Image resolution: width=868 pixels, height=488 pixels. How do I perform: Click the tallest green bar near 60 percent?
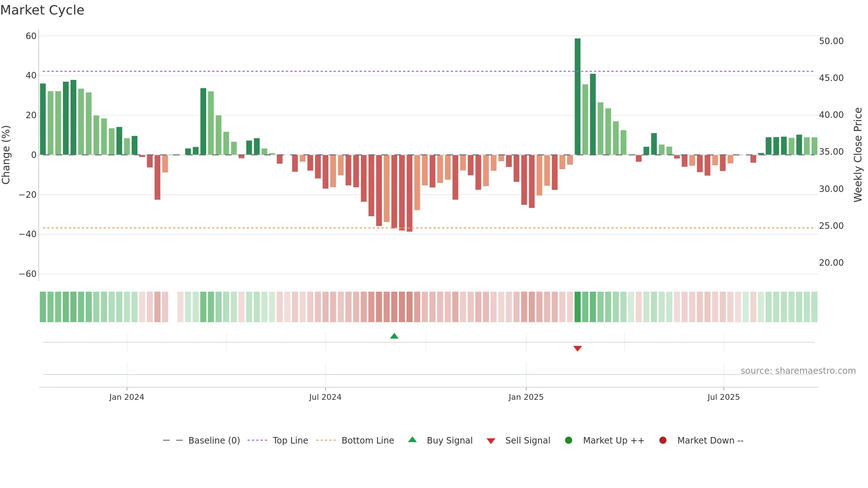[578, 97]
